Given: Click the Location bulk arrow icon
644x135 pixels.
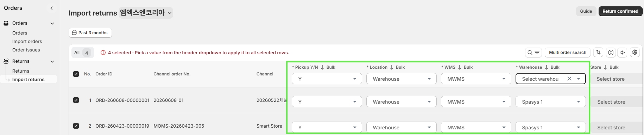Looking at the screenshot, I should tap(392, 67).
